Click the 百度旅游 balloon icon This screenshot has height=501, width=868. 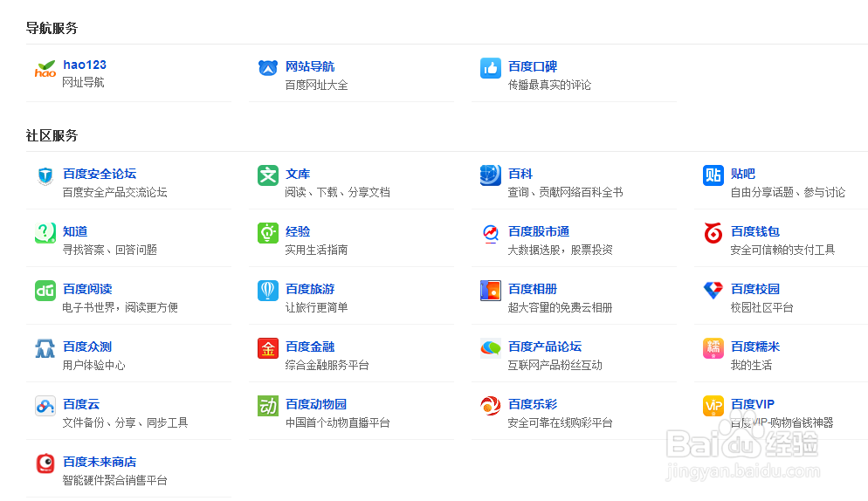click(x=268, y=291)
